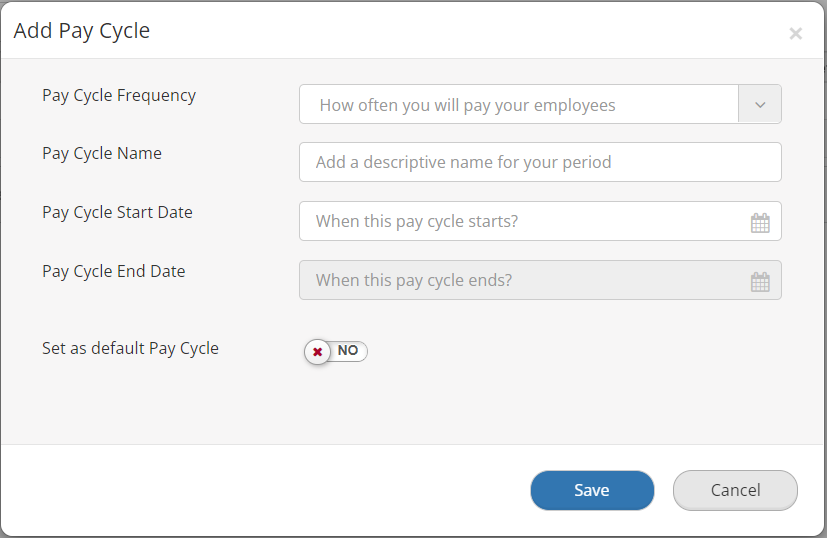This screenshot has height=538, width=827.
Task: Close the Add Pay Cycle dialog
Action: [x=796, y=34]
